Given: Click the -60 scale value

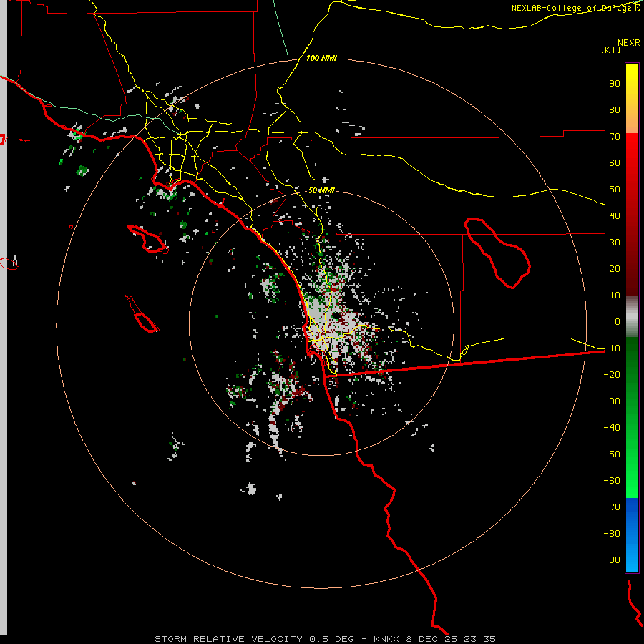Looking at the screenshot, I should tap(612, 481).
